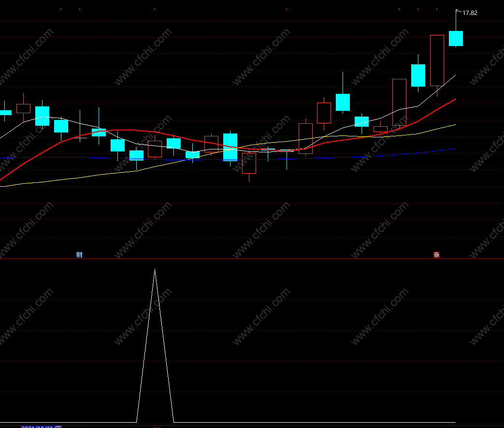This screenshot has width=504, height=428.
Task: Select the tallest red hollow candlestick near the right
Action: 437,60
